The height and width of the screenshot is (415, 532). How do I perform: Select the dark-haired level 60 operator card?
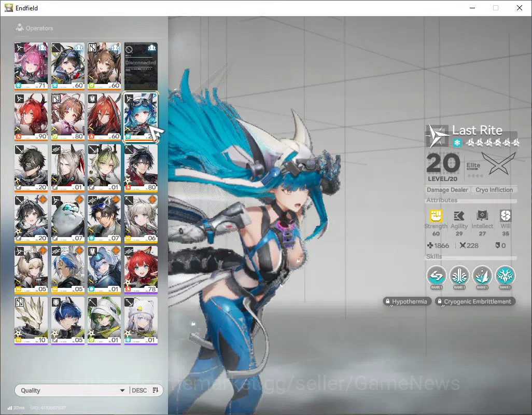tap(68, 66)
